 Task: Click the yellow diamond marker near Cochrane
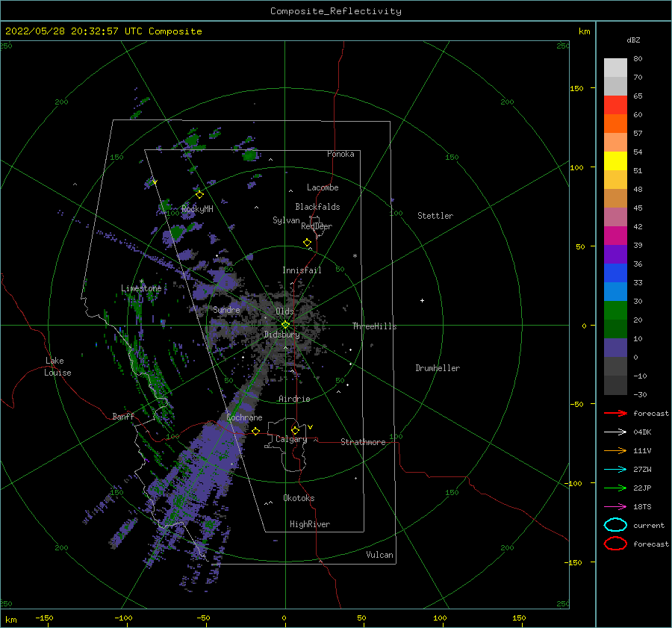pos(256,431)
